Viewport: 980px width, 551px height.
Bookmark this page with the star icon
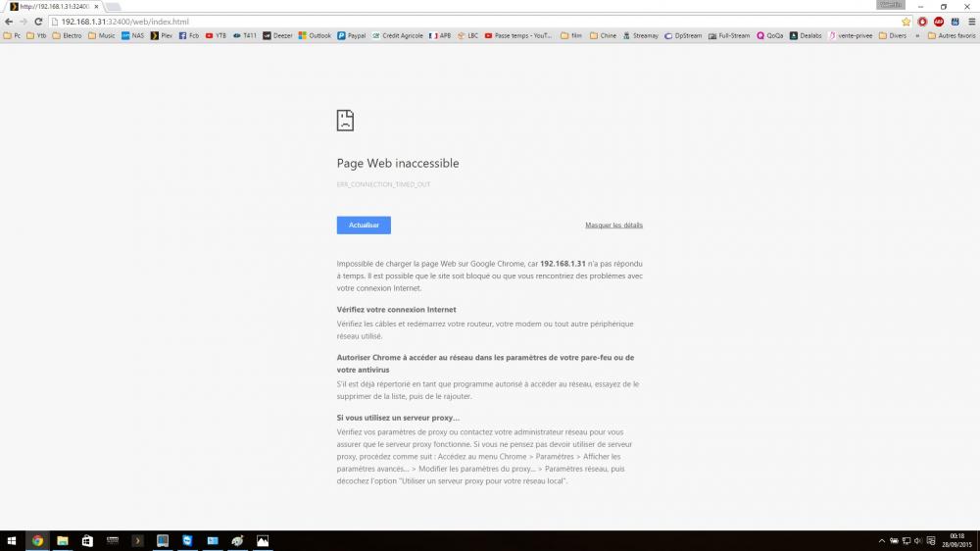(906, 22)
